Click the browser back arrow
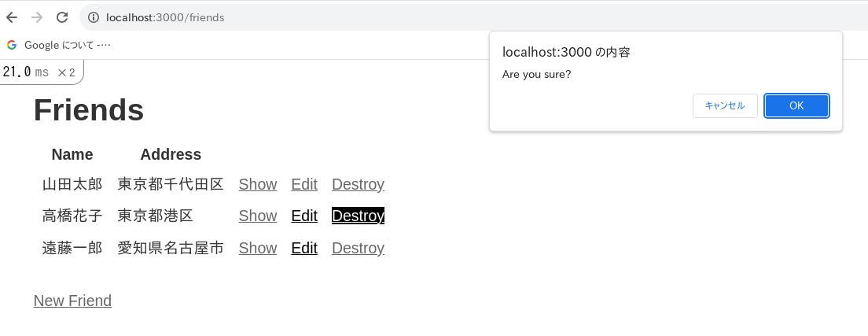The width and height of the screenshot is (868, 336). [x=12, y=17]
